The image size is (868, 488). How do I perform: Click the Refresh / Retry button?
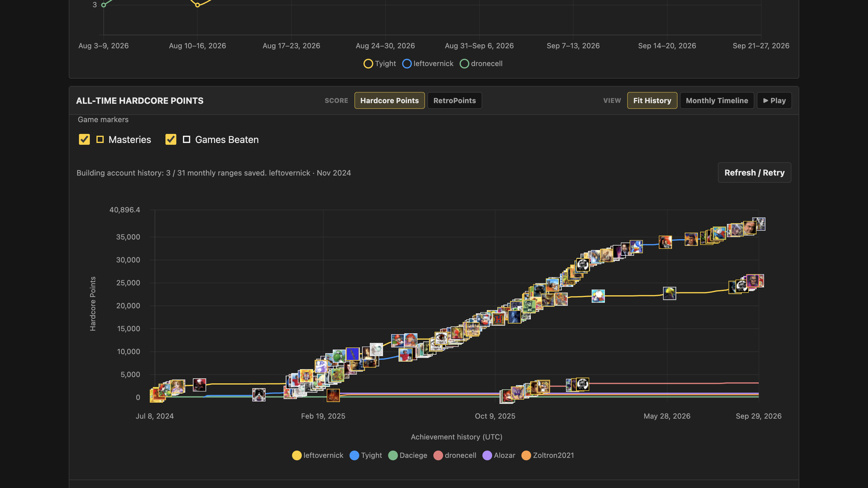coord(754,173)
